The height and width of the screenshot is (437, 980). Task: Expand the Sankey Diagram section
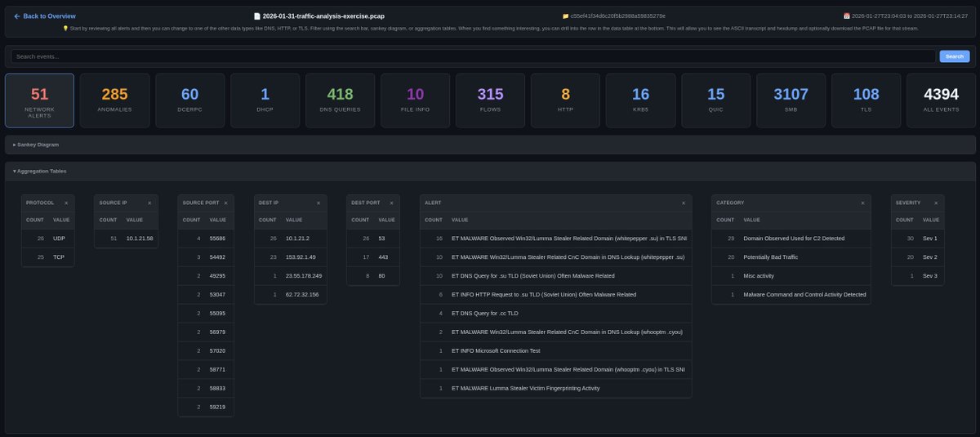tap(490, 145)
